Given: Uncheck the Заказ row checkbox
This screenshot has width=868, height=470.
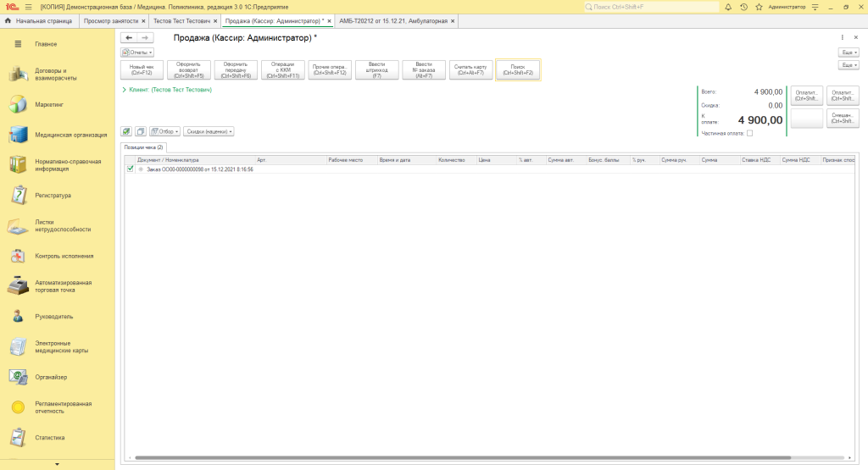Looking at the screenshot, I should [130, 169].
